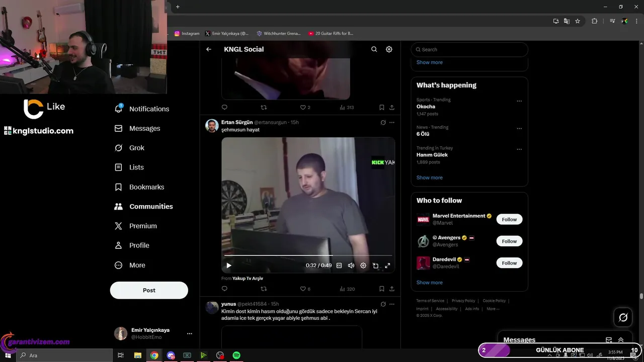Screen dimensions: 644x362
Task: Seek on the video progress bar
Action: tap(308, 255)
